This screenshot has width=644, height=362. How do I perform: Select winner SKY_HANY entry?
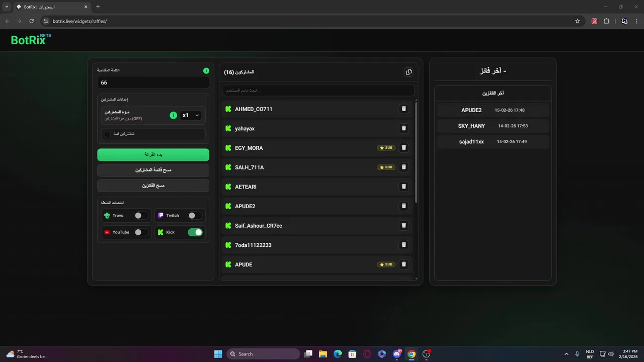click(x=493, y=126)
